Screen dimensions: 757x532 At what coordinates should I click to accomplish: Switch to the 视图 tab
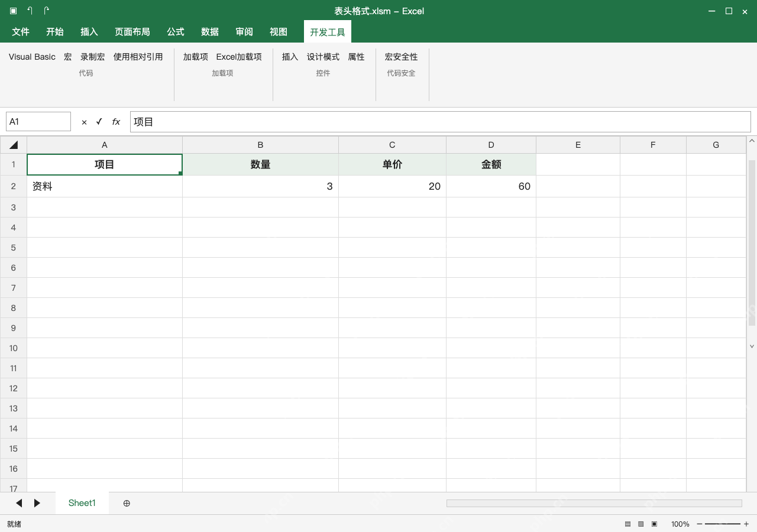(279, 32)
